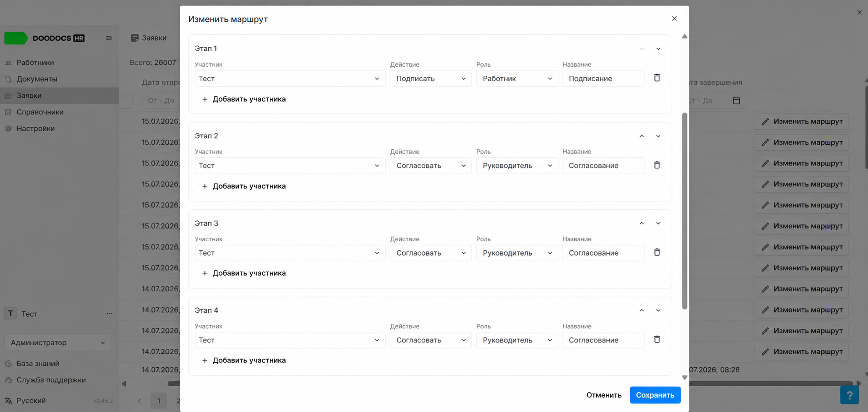Open Участник dropdown in Этап 3
The height and width of the screenshot is (412, 868).
290,253
